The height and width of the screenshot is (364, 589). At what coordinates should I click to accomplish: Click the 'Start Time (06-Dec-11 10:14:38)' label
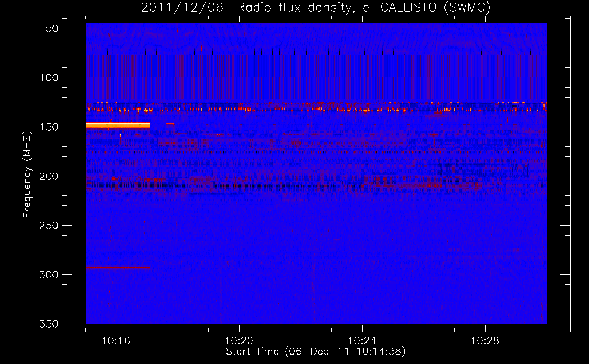click(x=316, y=352)
